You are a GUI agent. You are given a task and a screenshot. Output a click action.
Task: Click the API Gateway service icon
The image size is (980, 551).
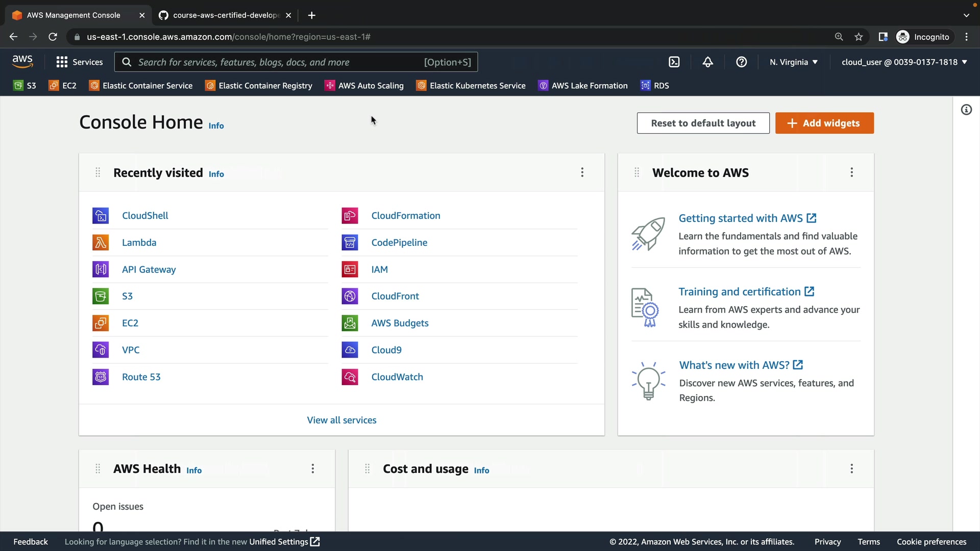point(101,269)
